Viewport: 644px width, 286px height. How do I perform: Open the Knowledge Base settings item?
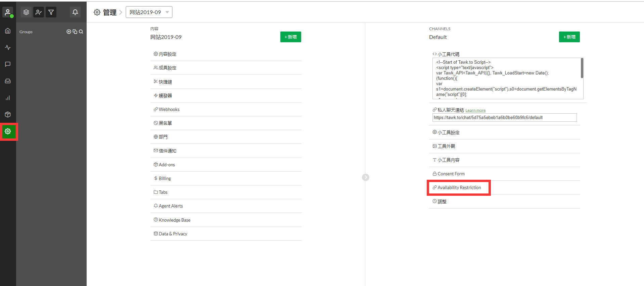coord(174,220)
